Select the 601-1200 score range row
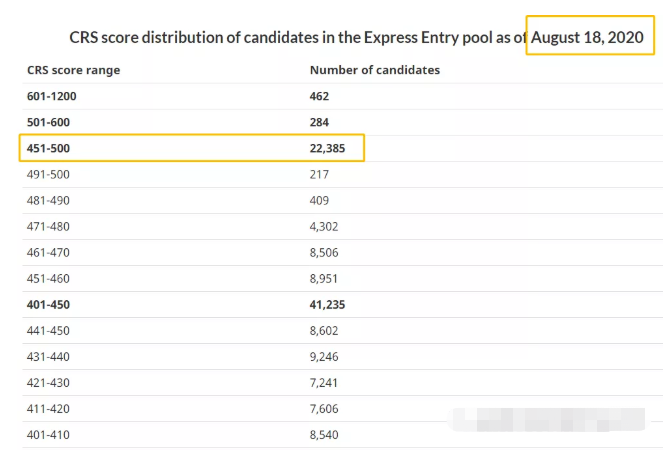Viewport: 669px width, 459px height. [51, 96]
